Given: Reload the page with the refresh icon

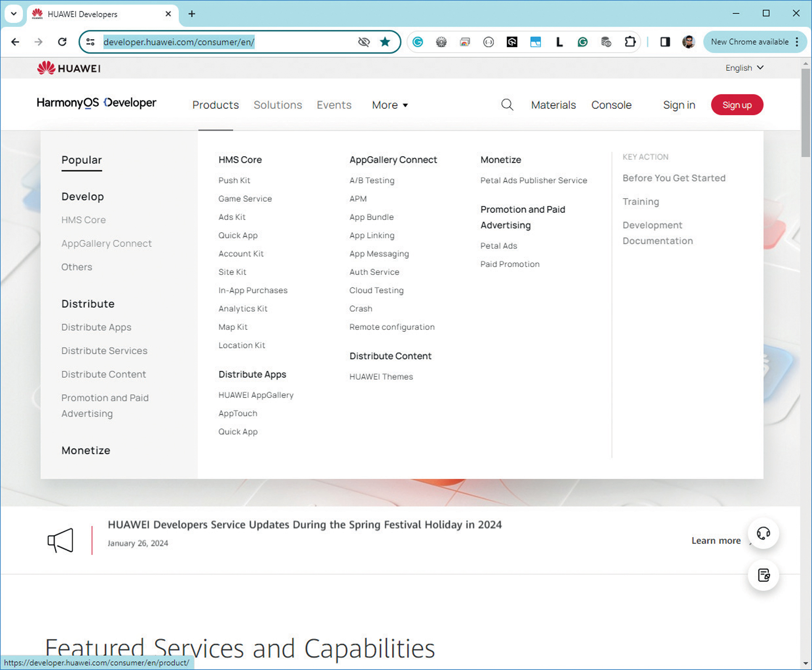Looking at the screenshot, I should click(x=62, y=42).
